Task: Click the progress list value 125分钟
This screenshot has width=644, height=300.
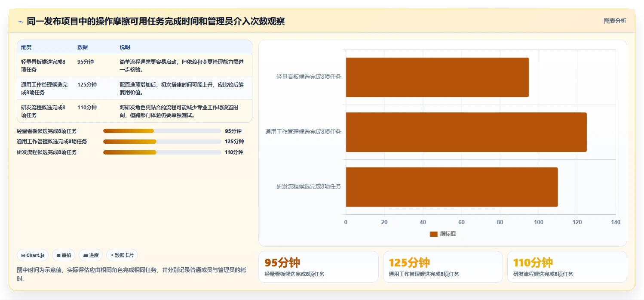Action: point(234,142)
